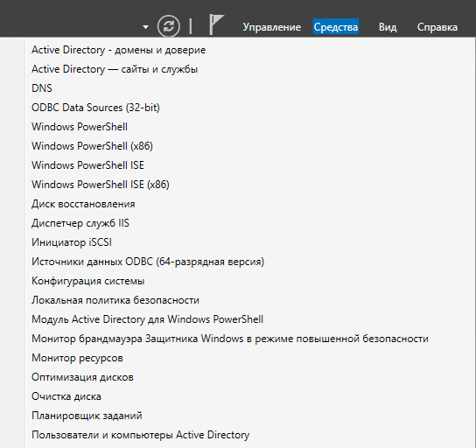The image size is (476, 448).
Task: Open the notifications flag icon
Action: click(x=216, y=24)
